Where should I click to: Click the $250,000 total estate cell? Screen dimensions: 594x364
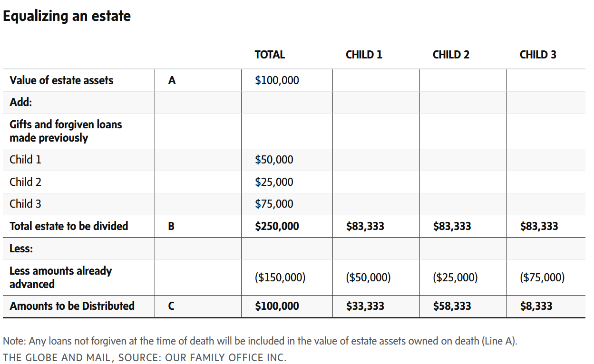277,226
